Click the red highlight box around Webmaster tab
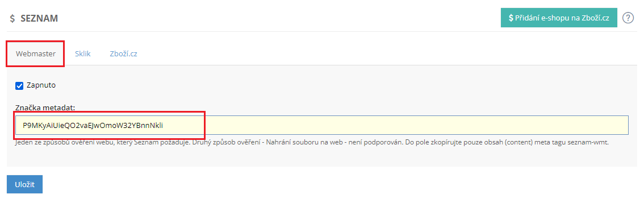The width and height of the screenshot is (644, 211). click(35, 53)
